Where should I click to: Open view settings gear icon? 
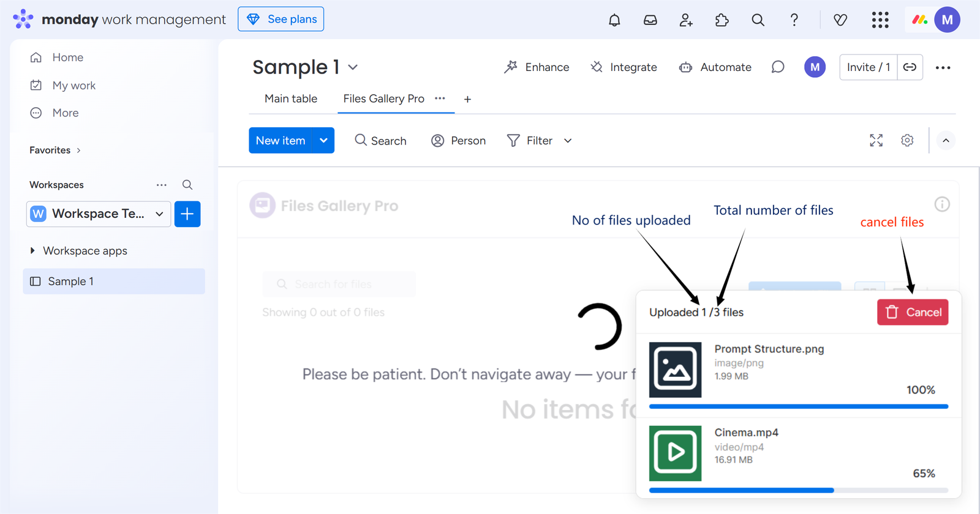pos(908,141)
